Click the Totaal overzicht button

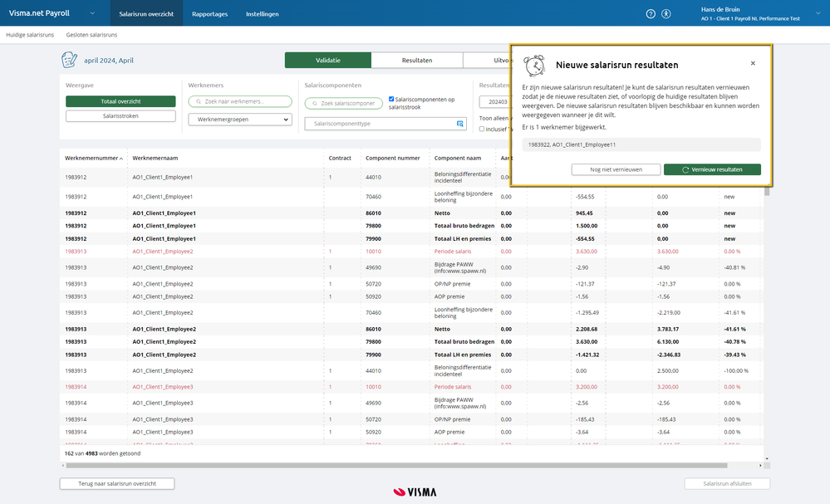[x=120, y=101]
